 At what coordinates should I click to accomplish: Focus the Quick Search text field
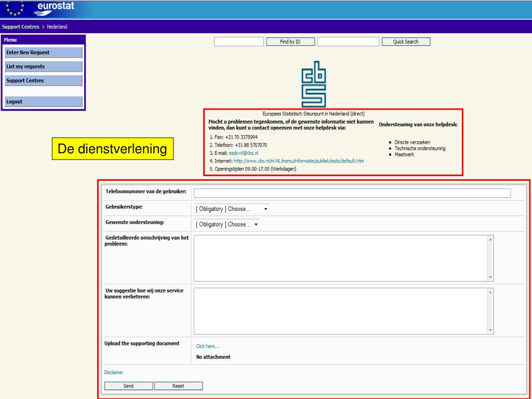pyautogui.click(x=348, y=42)
